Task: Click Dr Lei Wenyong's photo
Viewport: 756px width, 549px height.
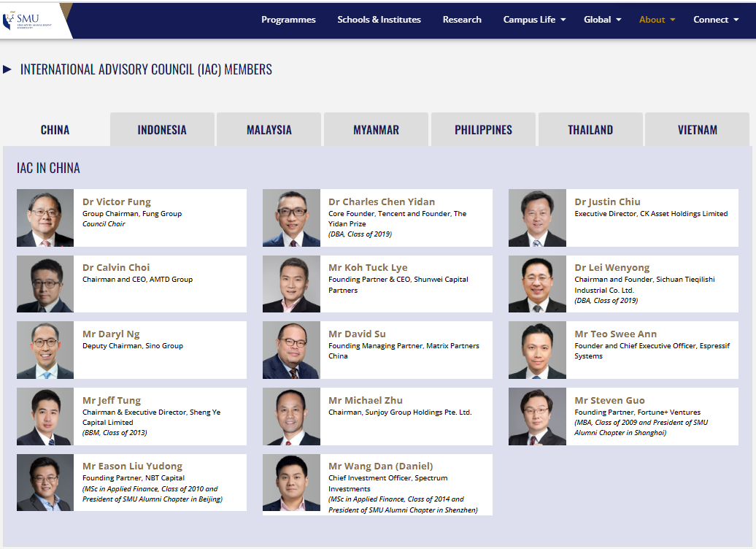Action: point(537,284)
